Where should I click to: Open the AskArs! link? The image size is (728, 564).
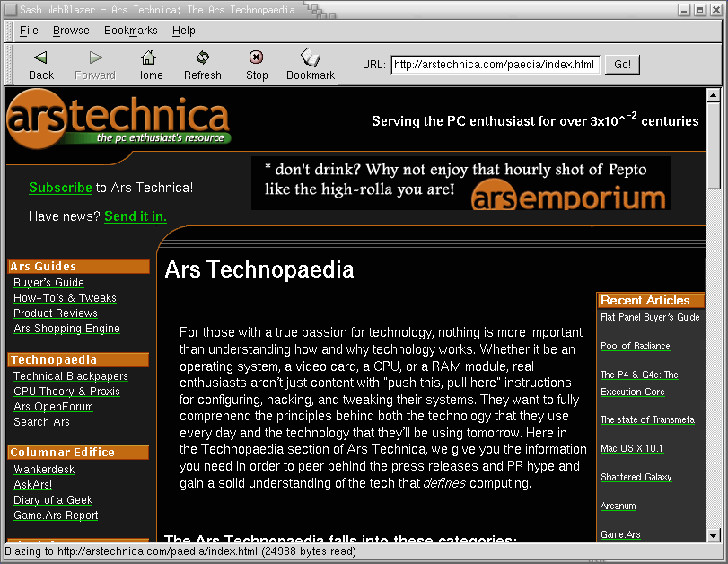click(33, 485)
